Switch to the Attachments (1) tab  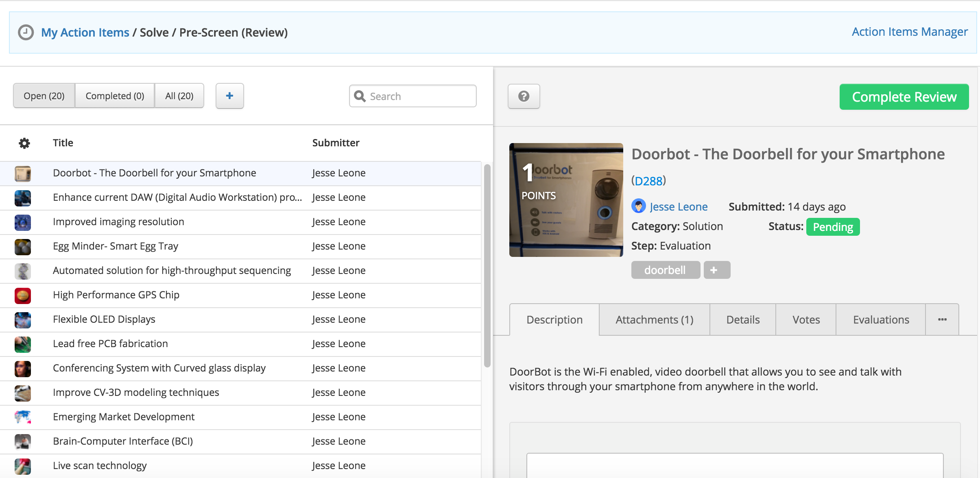click(655, 319)
